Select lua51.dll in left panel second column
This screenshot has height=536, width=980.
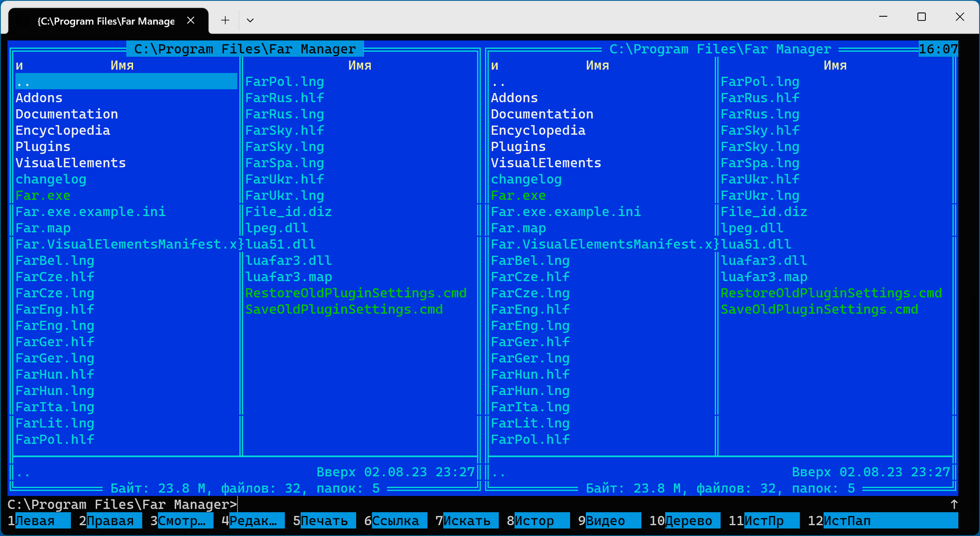tap(281, 244)
